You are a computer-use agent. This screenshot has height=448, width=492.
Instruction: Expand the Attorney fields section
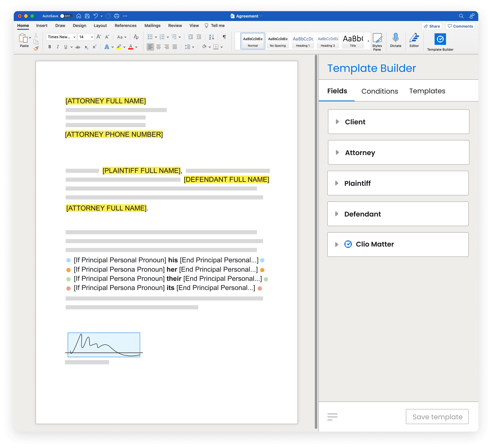click(339, 153)
